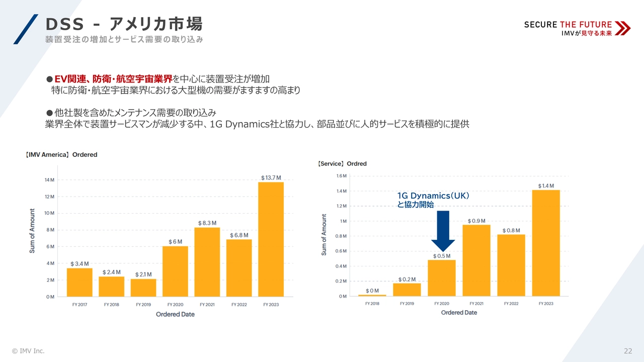Click the FY 2017 bar in IMV America chart
644x362 pixels.
pos(79,282)
